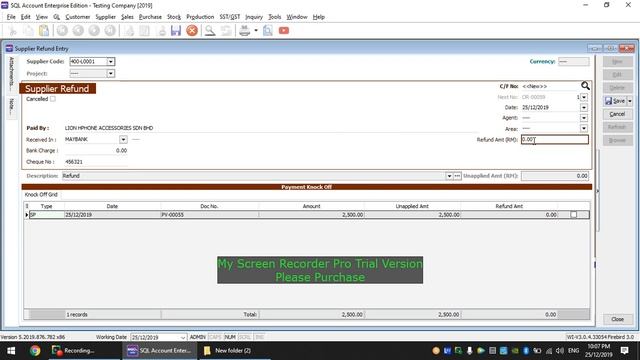This screenshot has height=360, width=640.
Task: Click the Close button at bottom right
Action: tap(618, 319)
